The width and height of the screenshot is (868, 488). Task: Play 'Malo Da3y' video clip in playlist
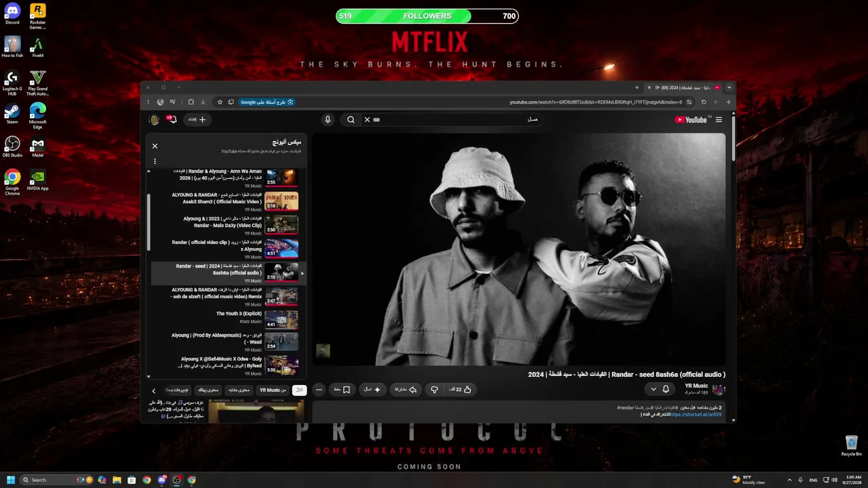click(227, 225)
